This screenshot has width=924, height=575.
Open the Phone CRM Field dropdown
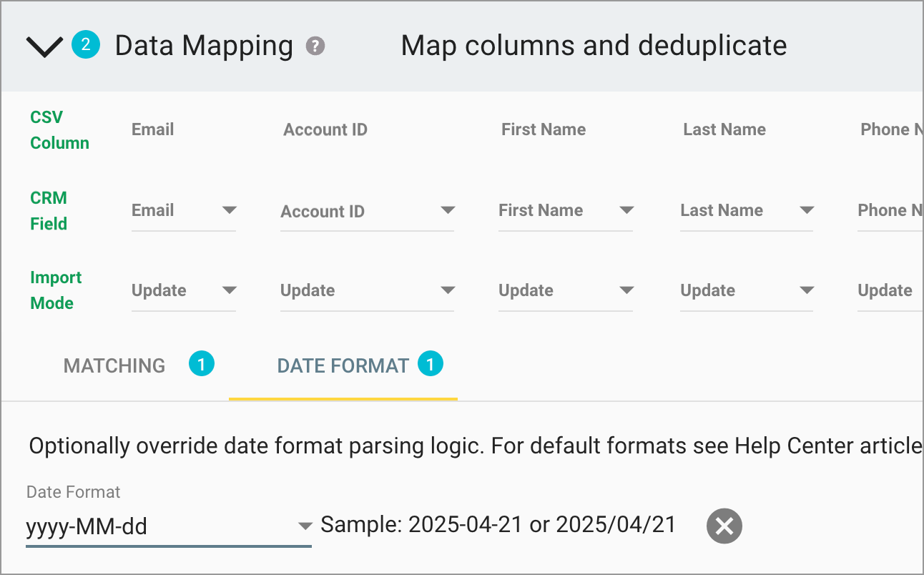(x=890, y=211)
